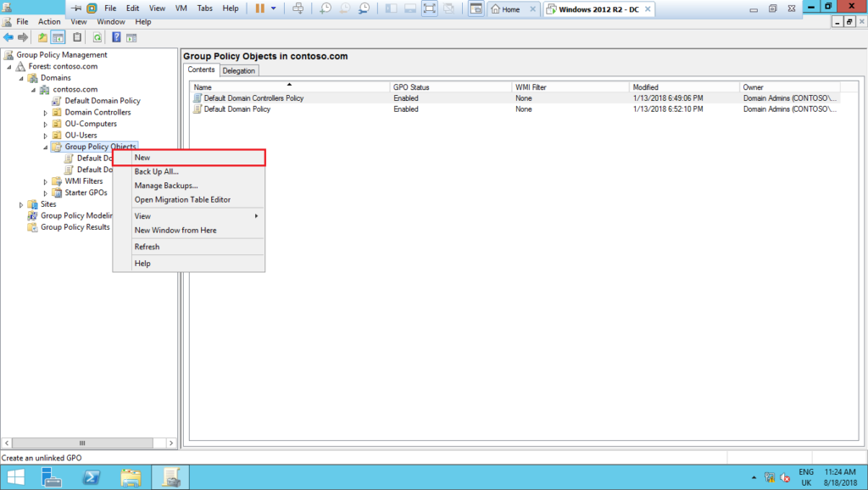This screenshot has width=868, height=490.
Task: Select New Window from Here
Action: (189, 231)
